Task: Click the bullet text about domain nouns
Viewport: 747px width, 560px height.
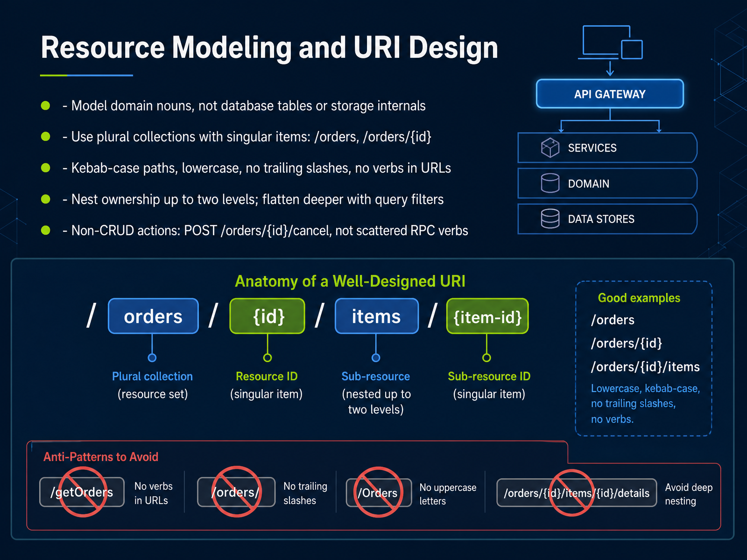Action: click(244, 105)
